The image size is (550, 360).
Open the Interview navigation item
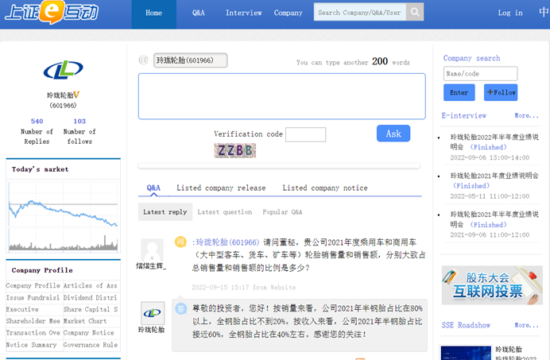243,13
